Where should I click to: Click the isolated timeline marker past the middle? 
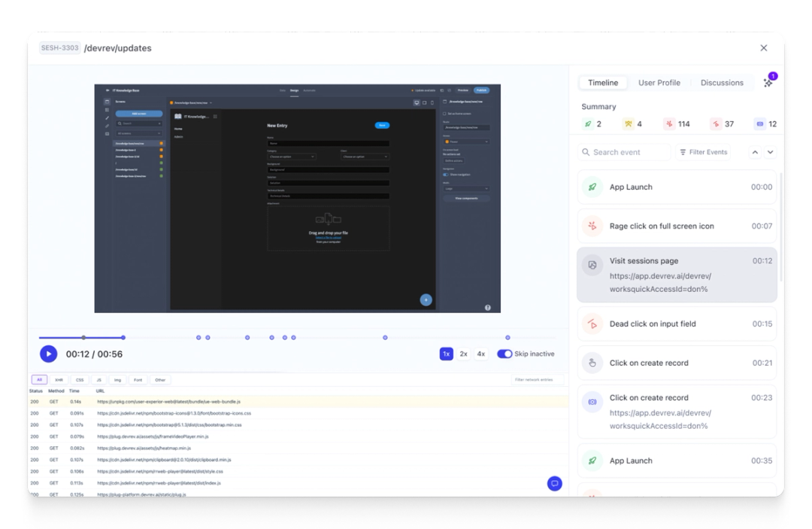[385, 337]
